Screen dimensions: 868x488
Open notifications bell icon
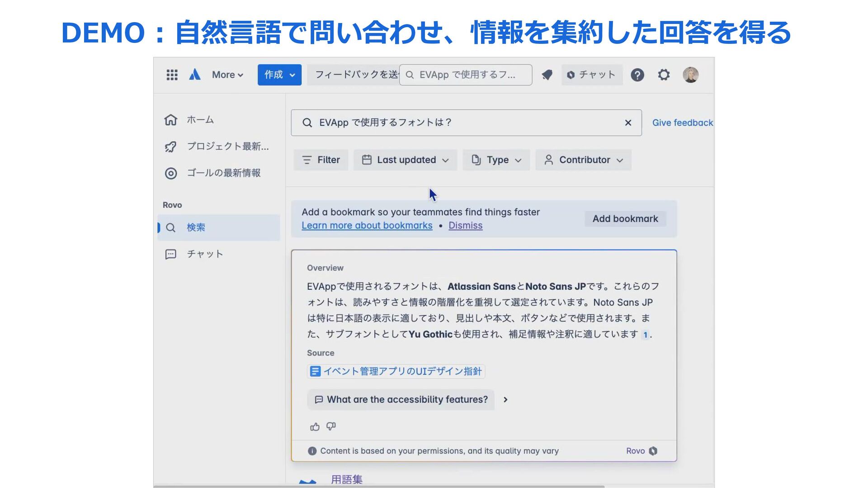pos(547,75)
